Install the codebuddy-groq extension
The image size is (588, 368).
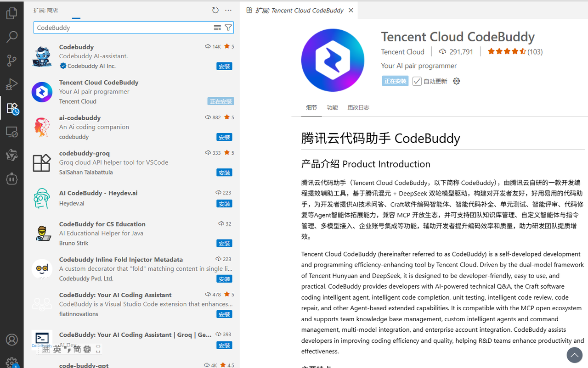(x=224, y=173)
